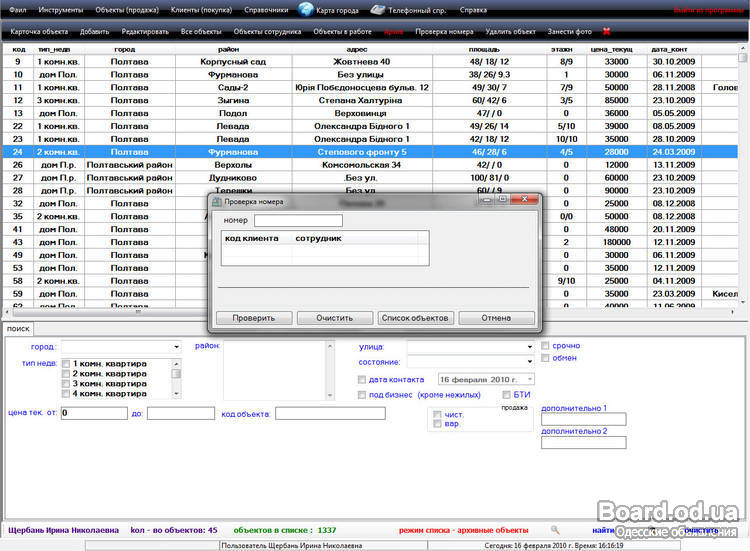This screenshot has width=750, height=551.
Task: Click the red X toolbar icon
Action: [606, 32]
